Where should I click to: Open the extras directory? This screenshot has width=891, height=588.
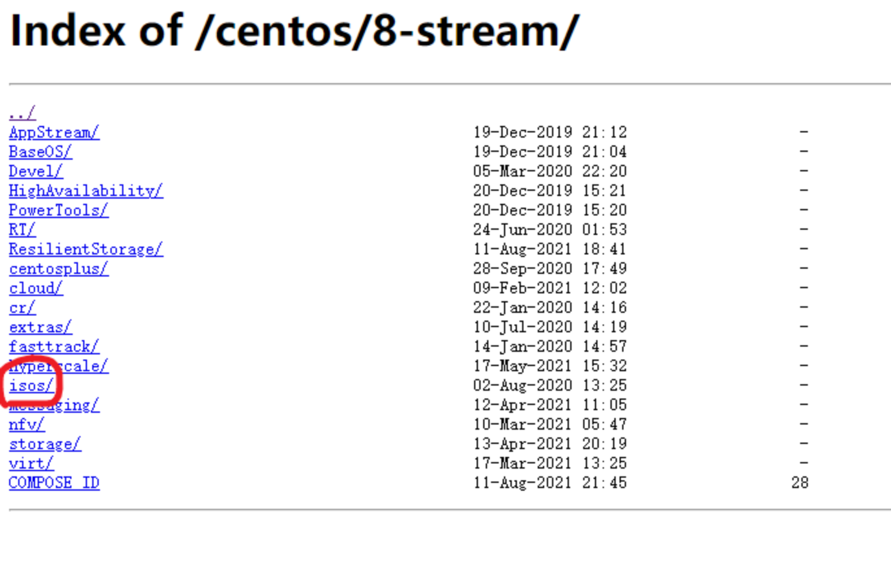[x=40, y=327]
